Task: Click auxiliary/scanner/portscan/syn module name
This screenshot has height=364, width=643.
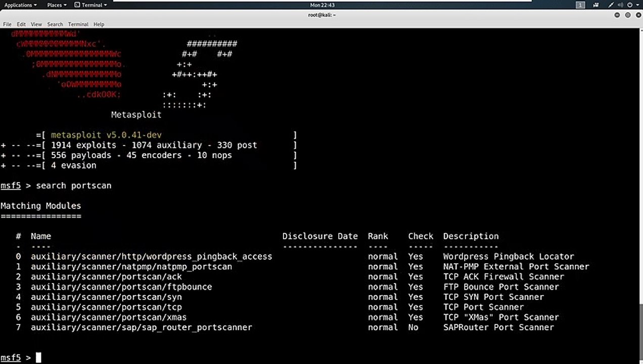Action: pyautogui.click(x=106, y=297)
